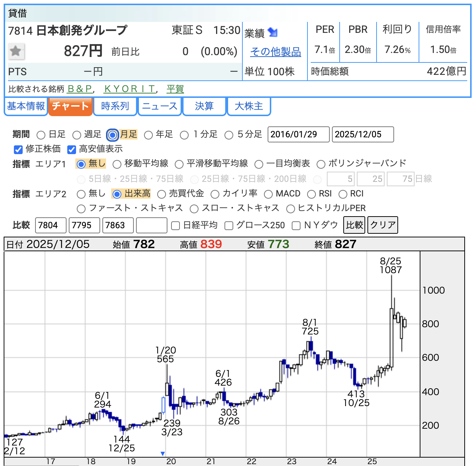Toggle the 修正株価 checkbox
This screenshot has height=466, width=476.
18,150
